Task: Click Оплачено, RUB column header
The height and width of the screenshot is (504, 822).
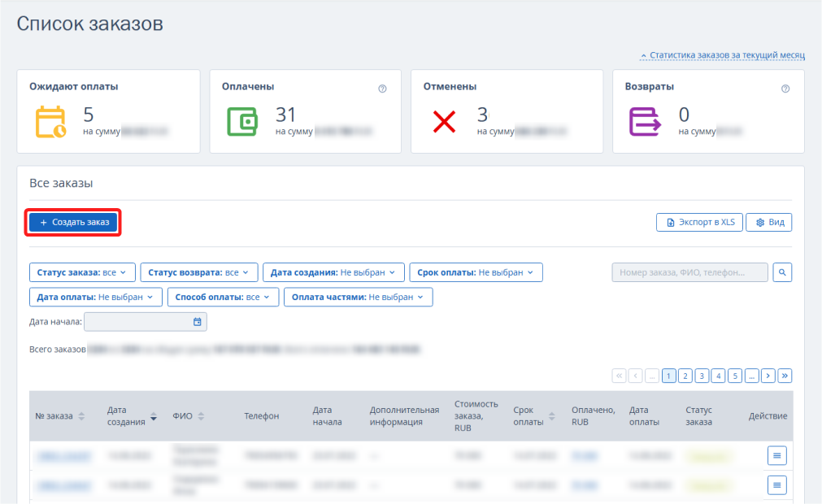Action: tap(594, 416)
